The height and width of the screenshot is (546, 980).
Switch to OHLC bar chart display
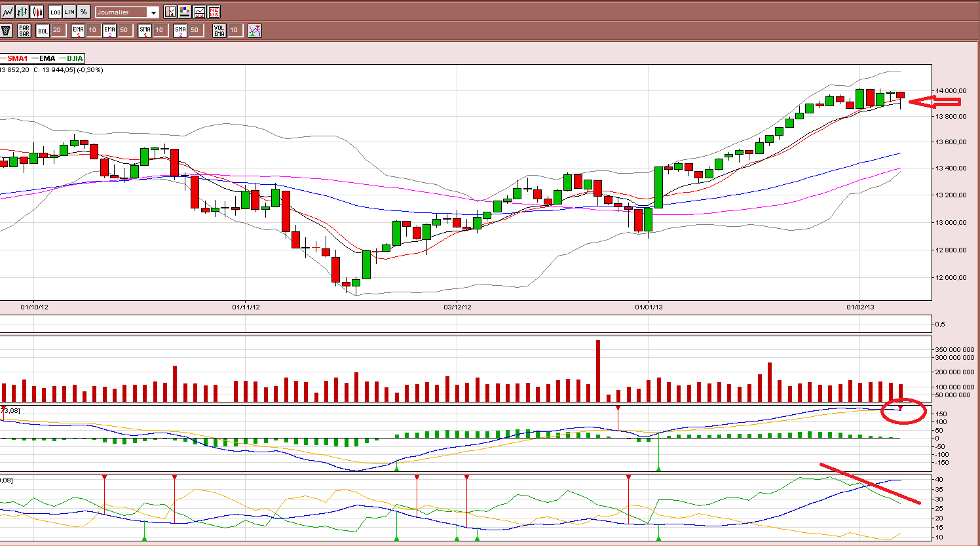coord(22,12)
